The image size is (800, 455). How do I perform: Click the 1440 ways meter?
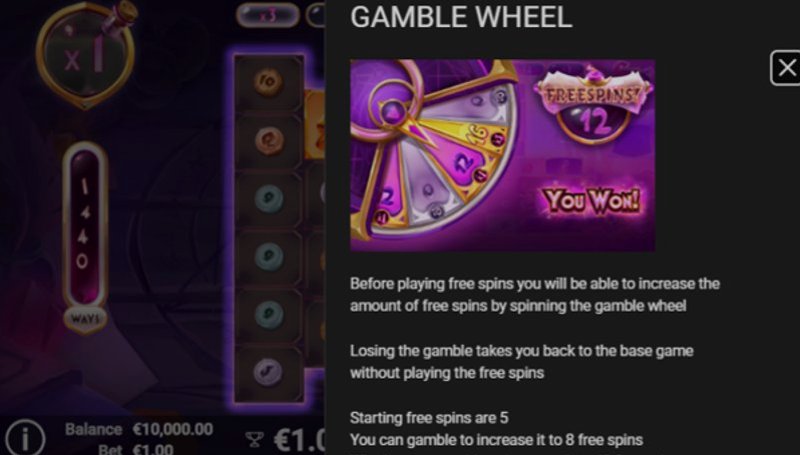[x=85, y=224]
